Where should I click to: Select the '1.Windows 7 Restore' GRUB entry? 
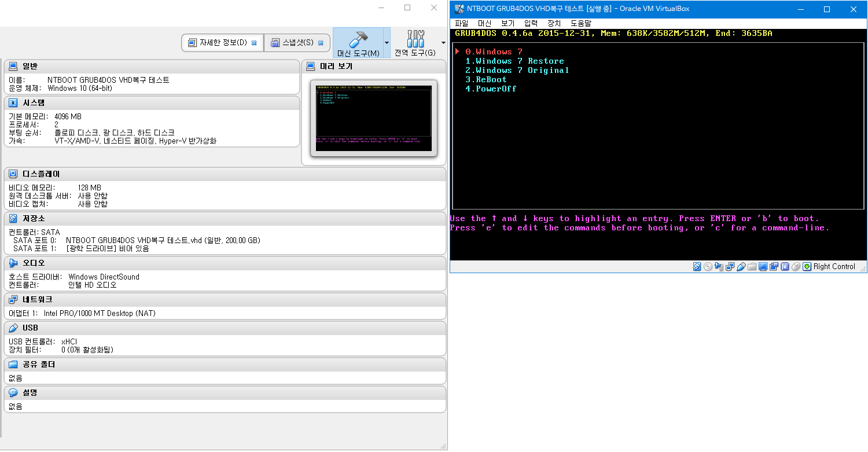pyautogui.click(x=514, y=61)
